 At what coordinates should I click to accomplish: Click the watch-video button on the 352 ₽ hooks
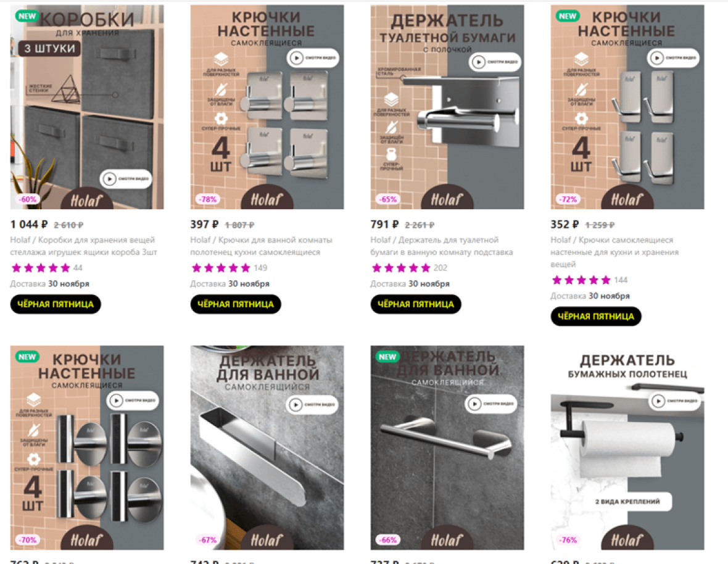click(672, 58)
